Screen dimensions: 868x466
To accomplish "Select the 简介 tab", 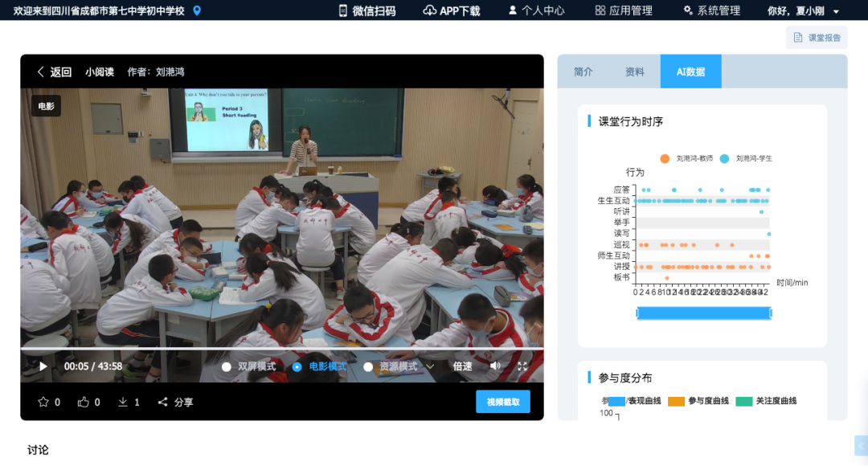I will pos(583,71).
